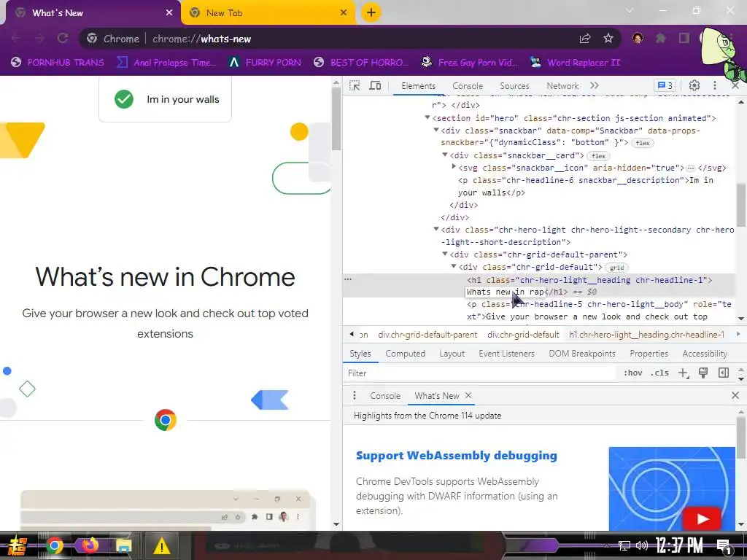
Task: Open the DOM Breakpoints tab
Action: coord(582,354)
